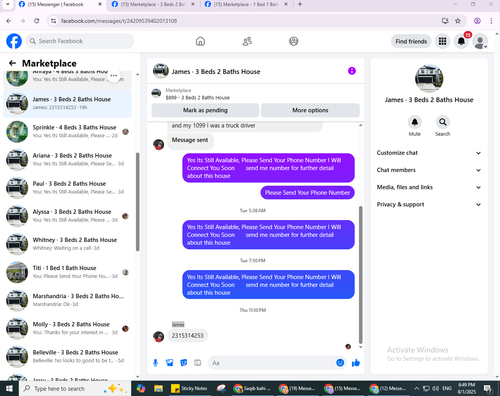Click the browser address bar URL
Screen dimensions: 500x396
click(x=119, y=21)
